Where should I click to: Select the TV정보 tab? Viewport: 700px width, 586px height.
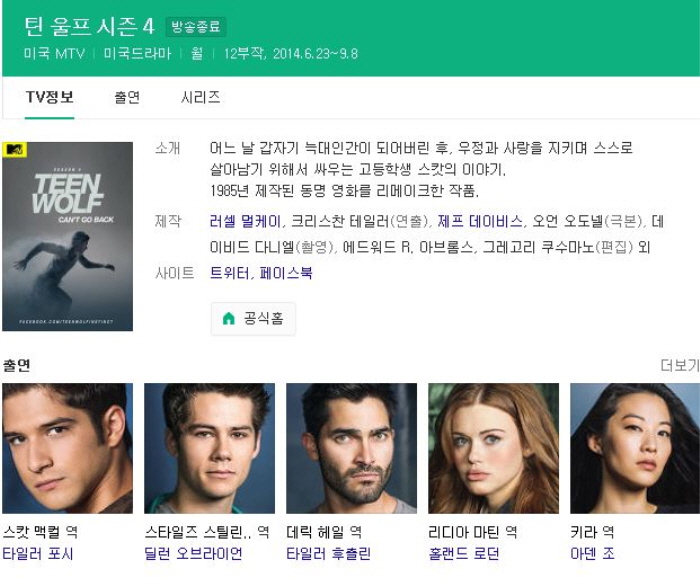click(49, 97)
